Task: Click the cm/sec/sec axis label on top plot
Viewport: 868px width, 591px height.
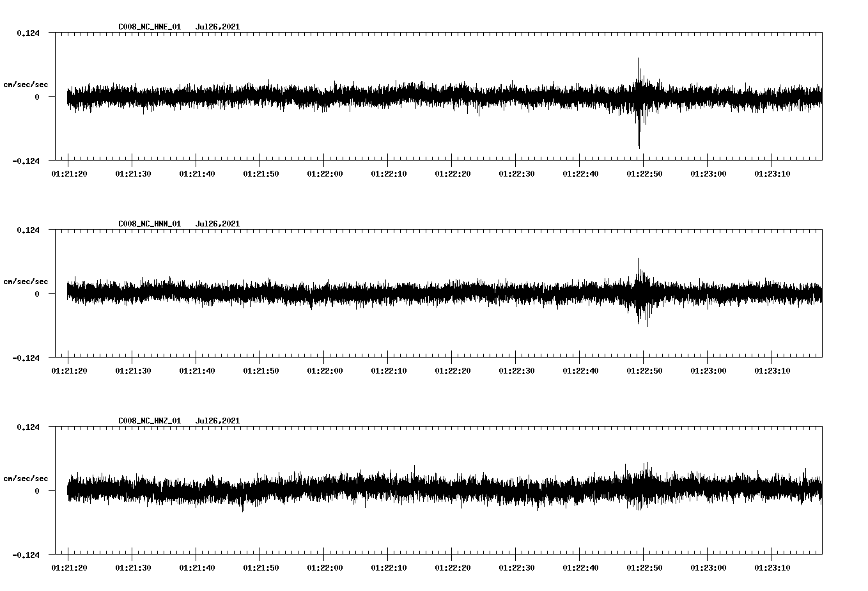Action: pyautogui.click(x=26, y=84)
